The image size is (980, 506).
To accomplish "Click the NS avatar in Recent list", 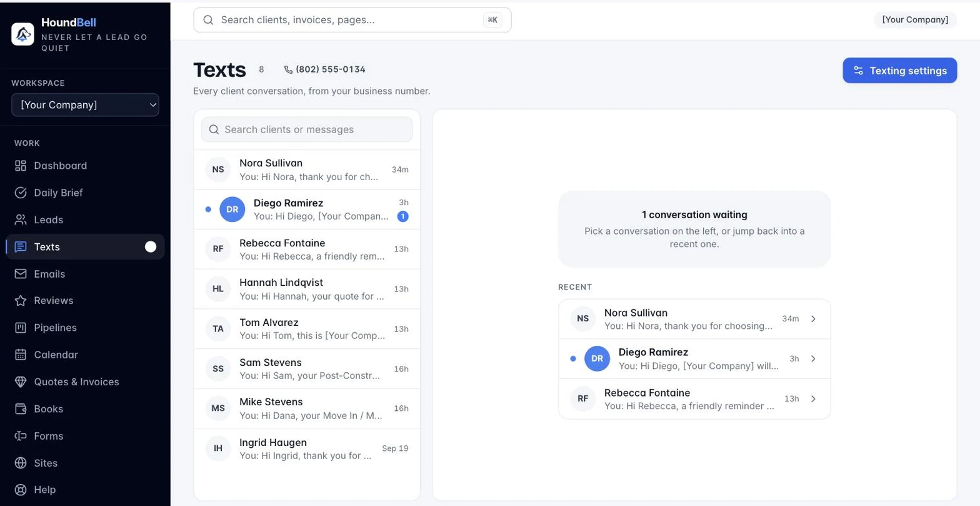I will pos(583,319).
